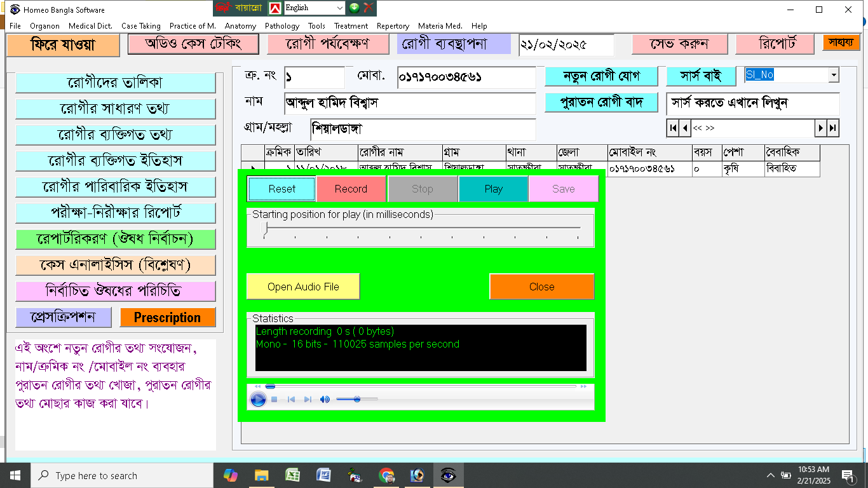Click the skip-to-previous track icon
The height and width of the screenshot is (488, 868).
(x=291, y=400)
